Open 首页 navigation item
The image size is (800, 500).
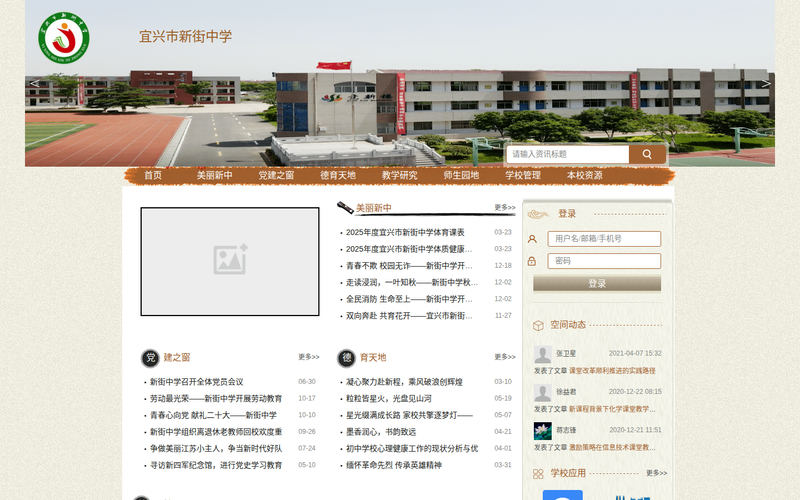tap(153, 176)
